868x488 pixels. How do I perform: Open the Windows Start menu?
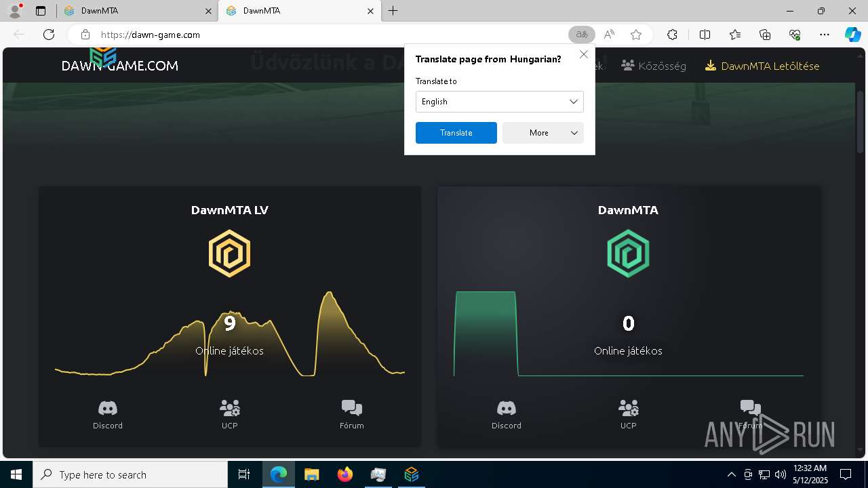(16, 474)
